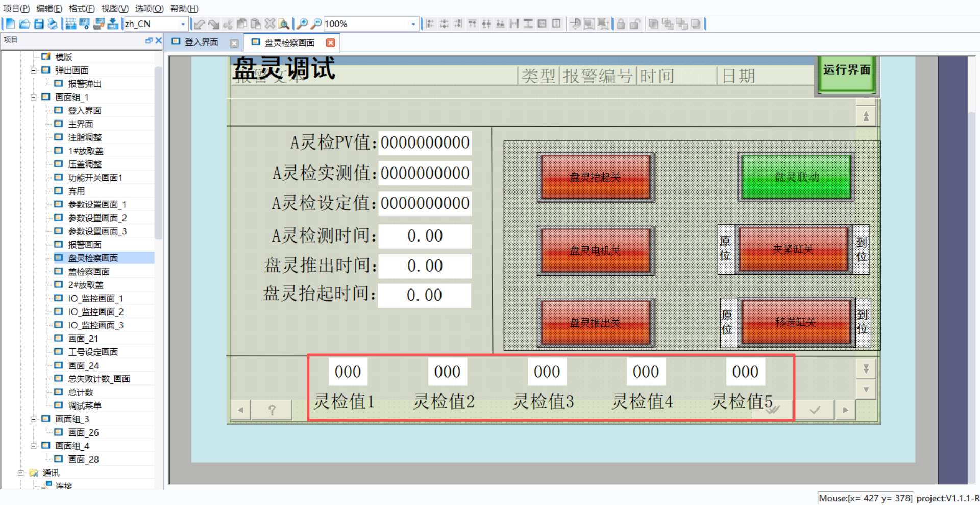Create a new project with the New icon
Viewport: 980px width, 505px height.
click(x=10, y=23)
